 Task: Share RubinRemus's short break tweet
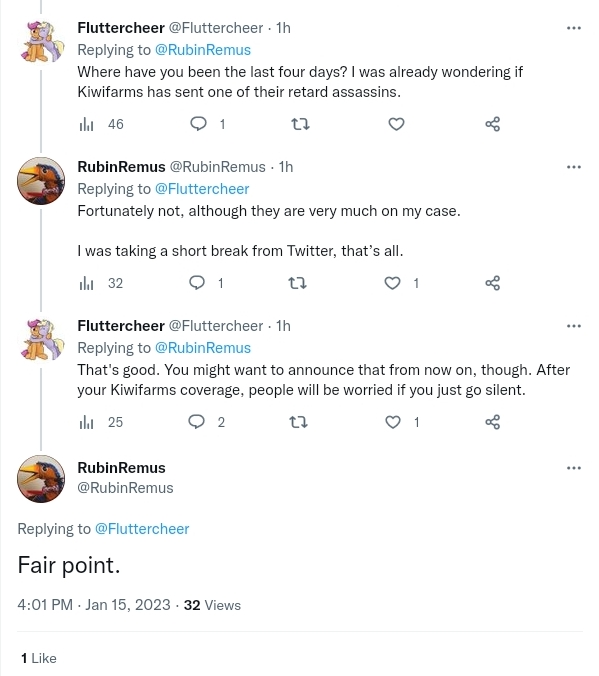click(x=492, y=283)
